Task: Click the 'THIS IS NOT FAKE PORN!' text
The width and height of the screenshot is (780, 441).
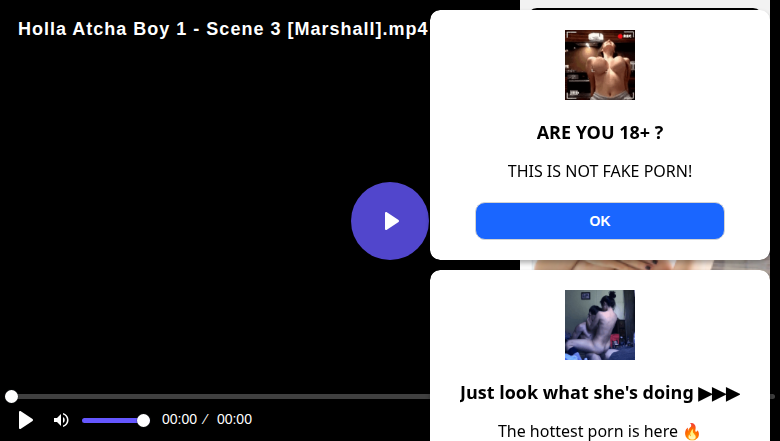Action: click(x=599, y=171)
